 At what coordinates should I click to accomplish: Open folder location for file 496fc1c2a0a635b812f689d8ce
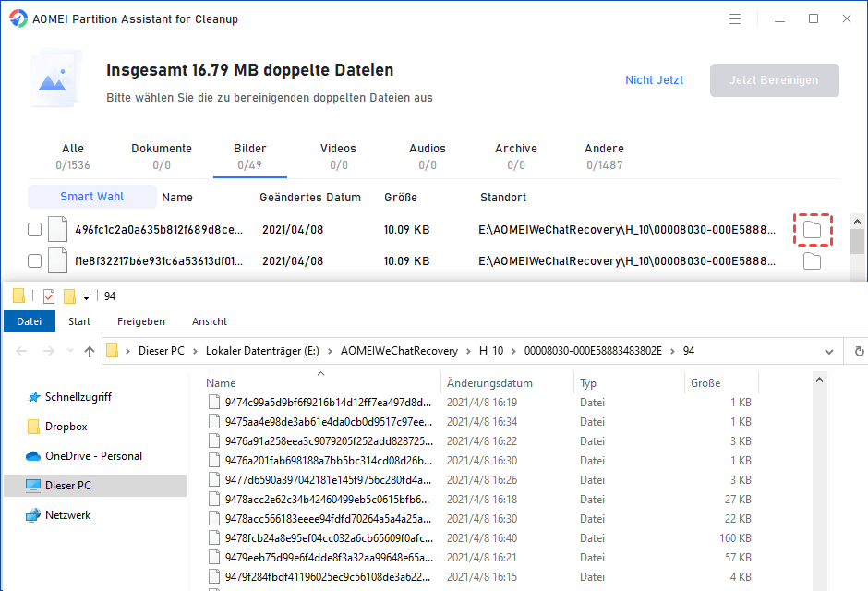point(812,229)
